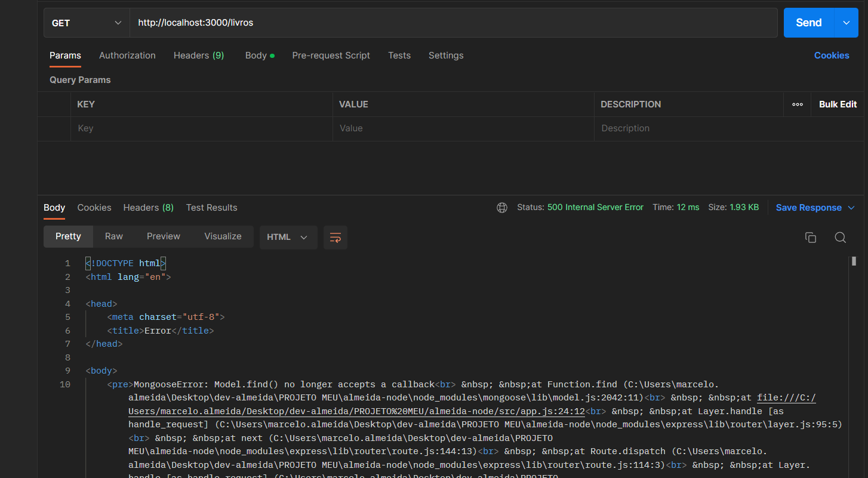868x478 pixels.
Task: Select the Visualize view
Action: coord(223,236)
